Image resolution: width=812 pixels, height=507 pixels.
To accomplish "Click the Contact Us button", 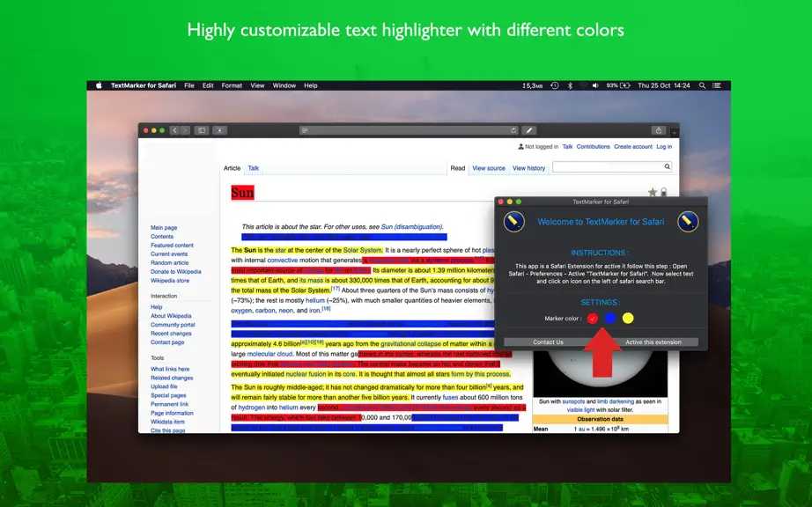I will pos(548,342).
